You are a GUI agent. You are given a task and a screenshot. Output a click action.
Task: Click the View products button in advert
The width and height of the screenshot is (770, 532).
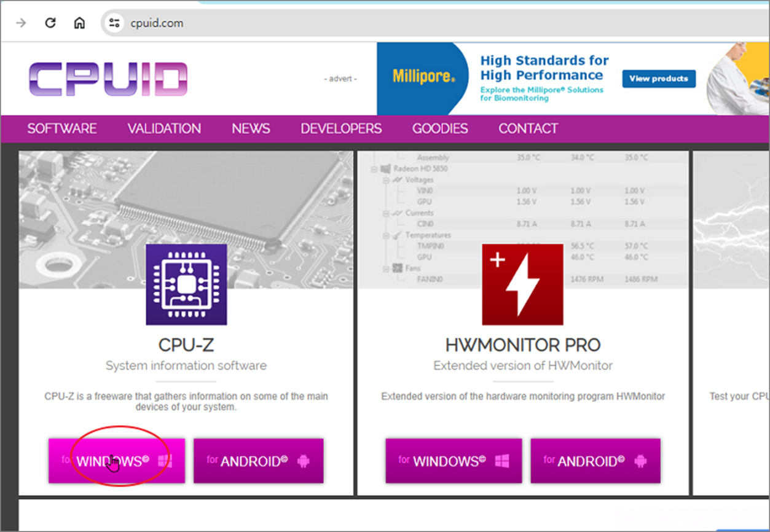[x=659, y=79]
